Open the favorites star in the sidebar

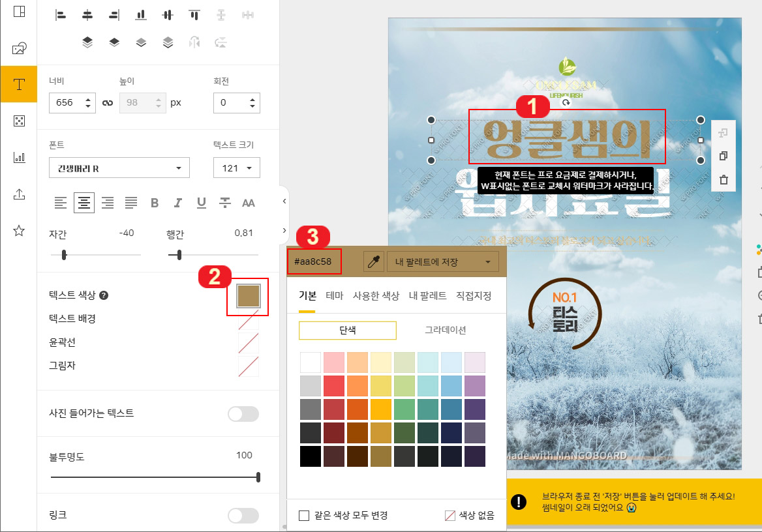[19, 230]
